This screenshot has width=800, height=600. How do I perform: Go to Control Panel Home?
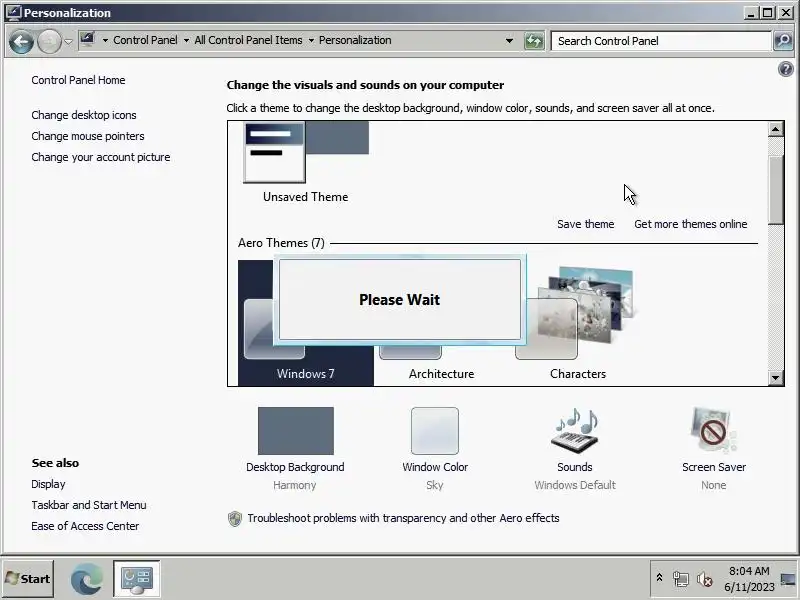coord(78,80)
